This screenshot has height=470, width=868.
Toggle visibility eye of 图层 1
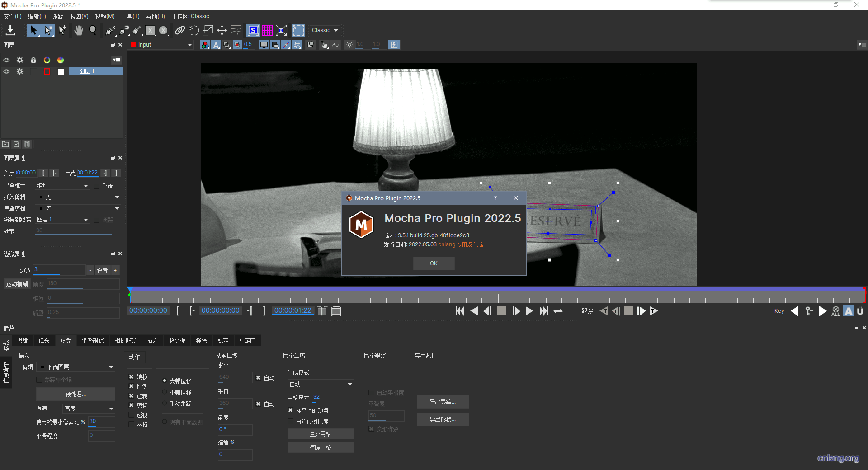pyautogui.click(x=6, y=71)
